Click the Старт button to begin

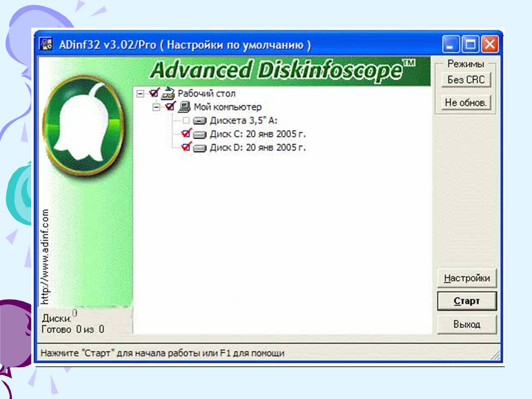coord(466,301)
